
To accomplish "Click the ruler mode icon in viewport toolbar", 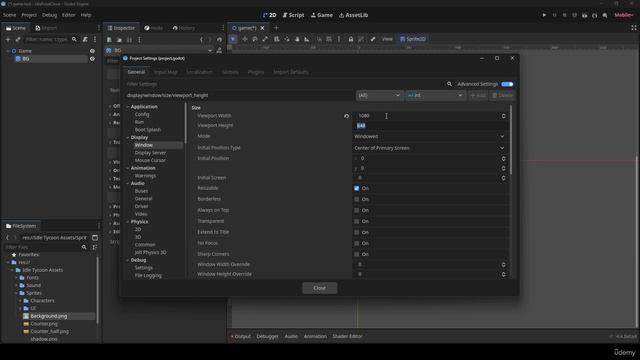I will (x=307, y=39).
